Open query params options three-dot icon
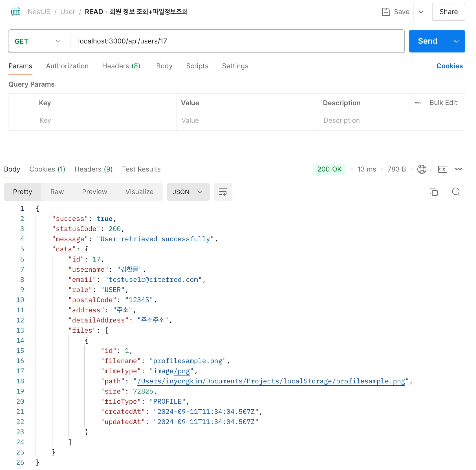The image size is (476, 470). click(418, 103)
